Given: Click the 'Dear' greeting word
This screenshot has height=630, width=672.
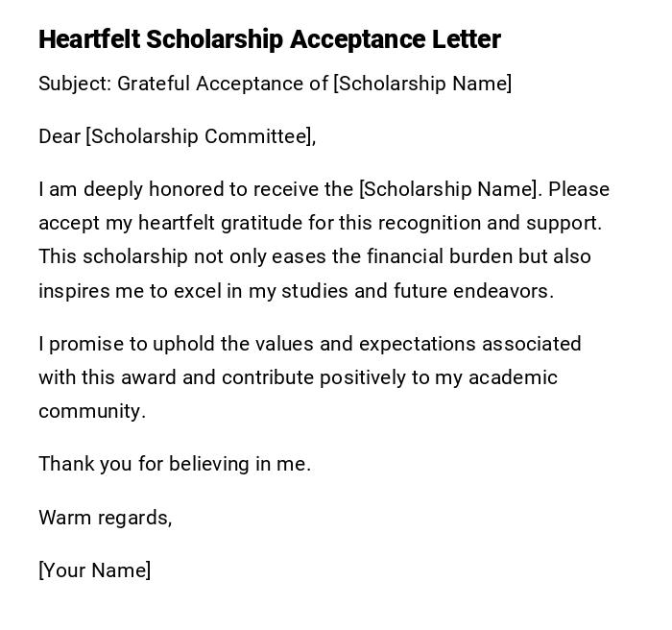Looking at the screenshot, I should (60, 136).
